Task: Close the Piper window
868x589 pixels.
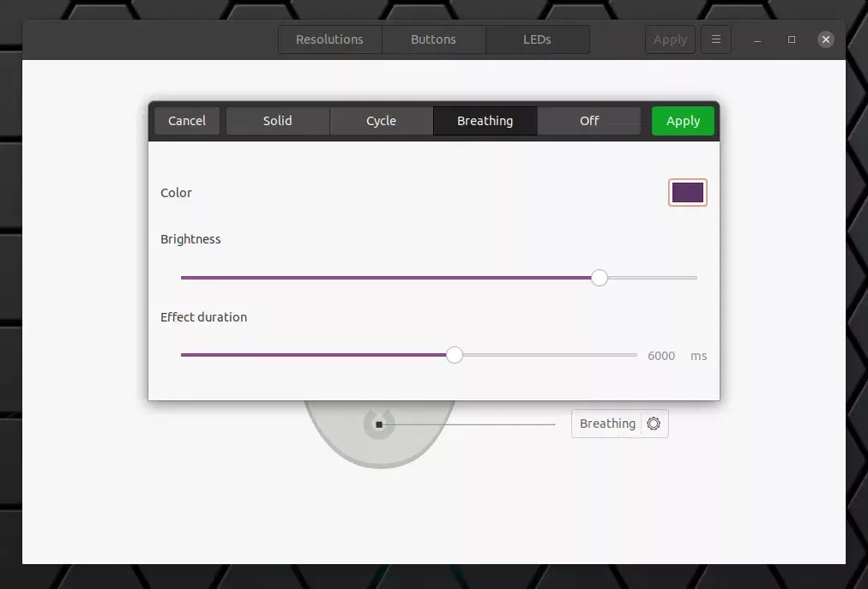Action: [825, 39]
